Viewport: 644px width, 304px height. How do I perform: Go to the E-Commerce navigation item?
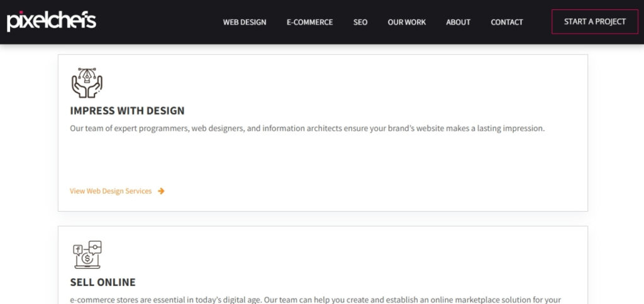point(309,22)
